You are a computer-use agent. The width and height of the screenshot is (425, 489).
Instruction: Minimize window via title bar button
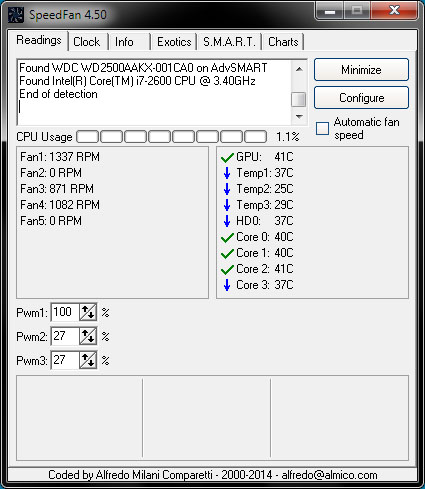tap(330, 11)
